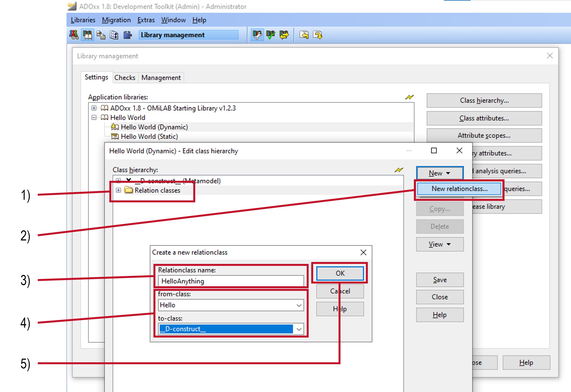Click Help in Create a new relationclass dialog
The height and width of the screenshot is (392, 571).
(x=340, y=309)
